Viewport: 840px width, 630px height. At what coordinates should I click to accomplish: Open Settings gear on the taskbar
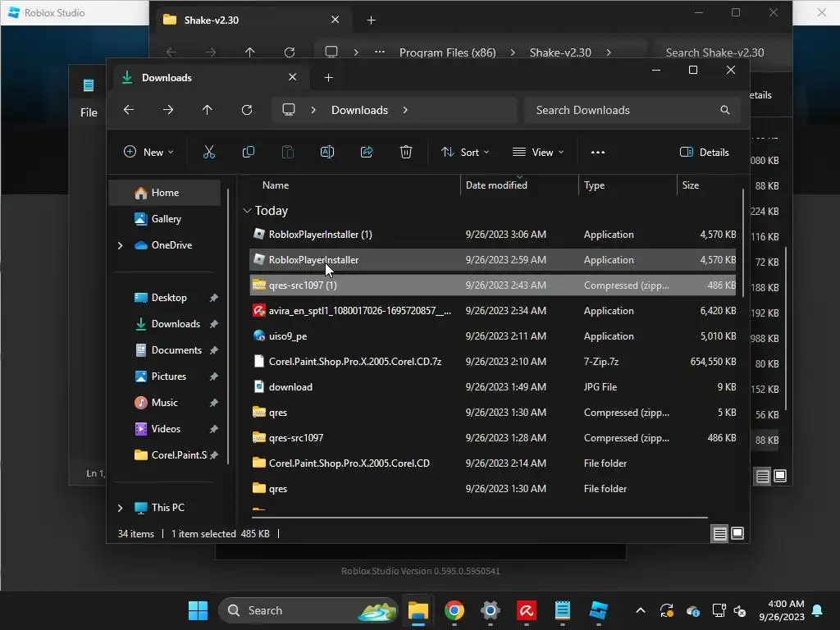click(x=491, y=610)
